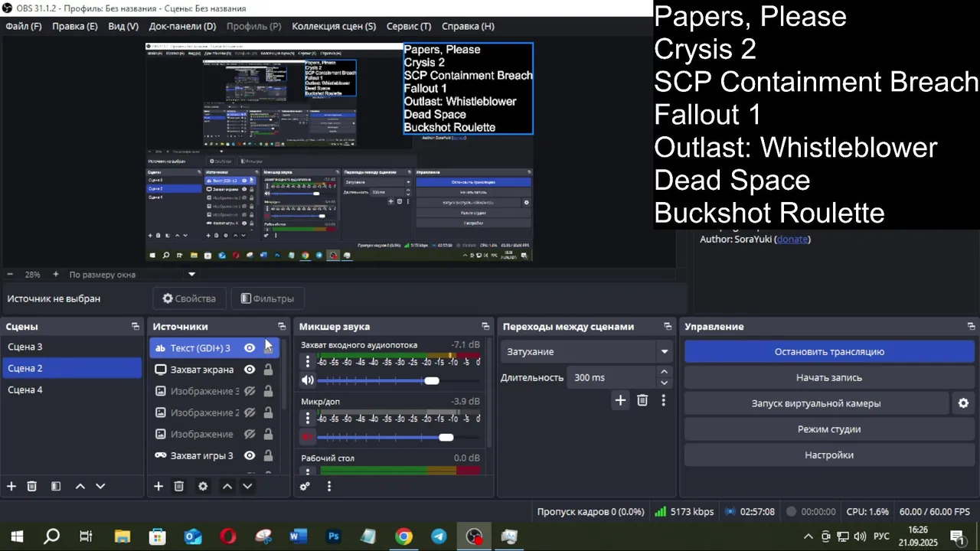Zoom in the preview with the plus icon

tap(55, 274)
